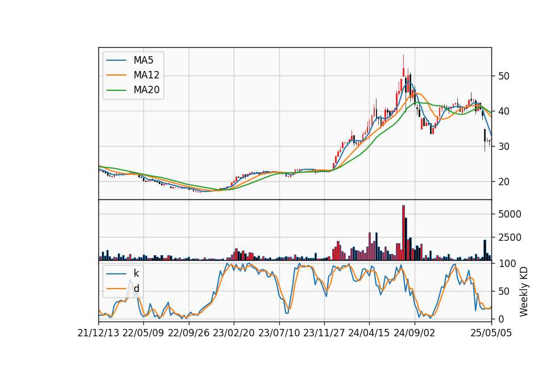Click the volume axis value 2500

point(510,237)
